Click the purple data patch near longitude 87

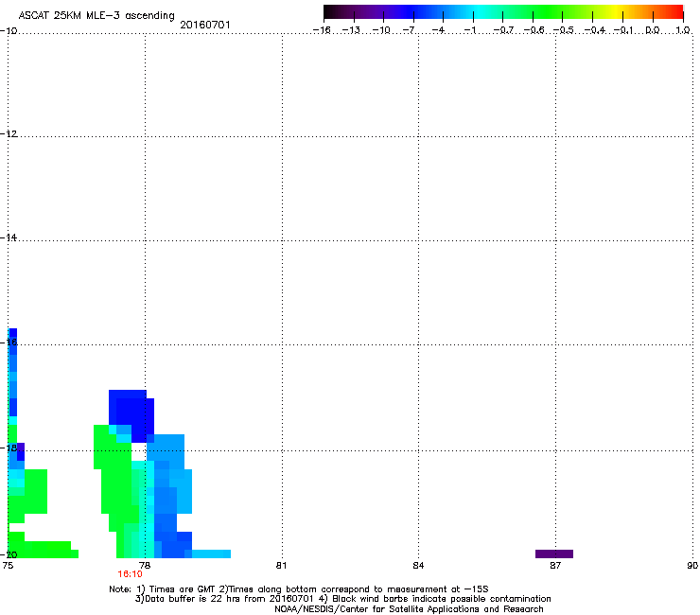click(x=554, y=553)
